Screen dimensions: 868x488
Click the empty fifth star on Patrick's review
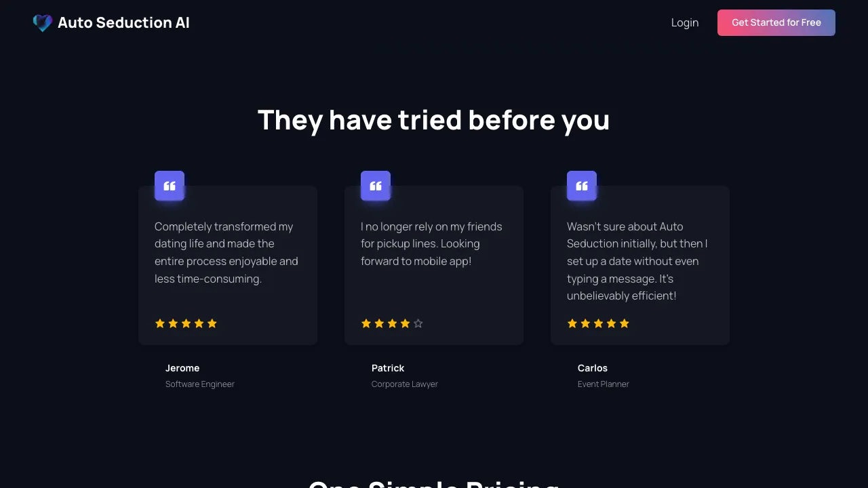click(418, 324)
